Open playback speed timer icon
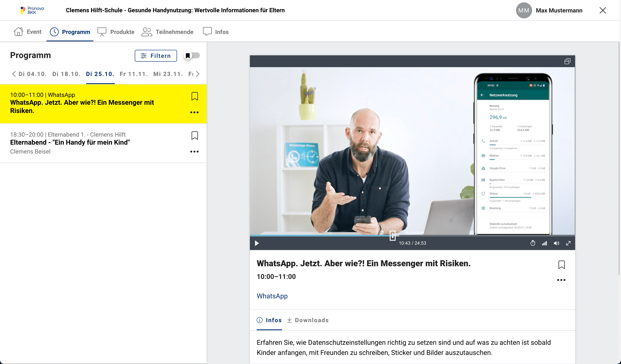The height and width of the screenshot is (364, 621). click(533, 243)
